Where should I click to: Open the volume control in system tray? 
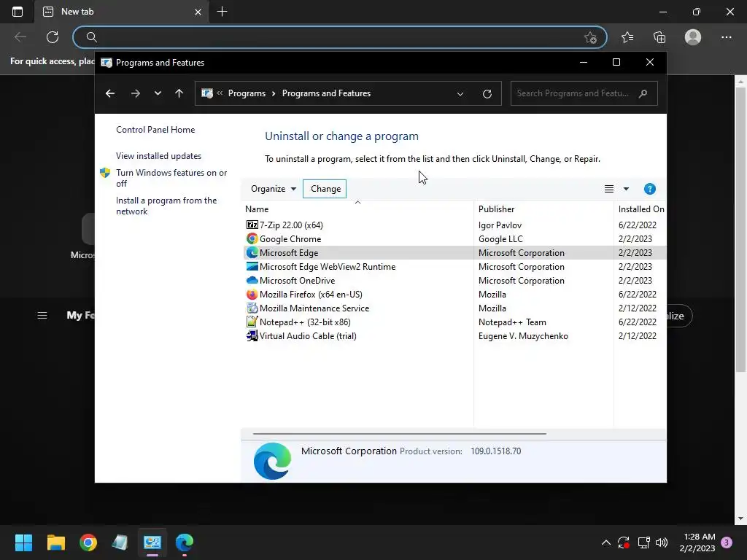click(x=662, y=542)
